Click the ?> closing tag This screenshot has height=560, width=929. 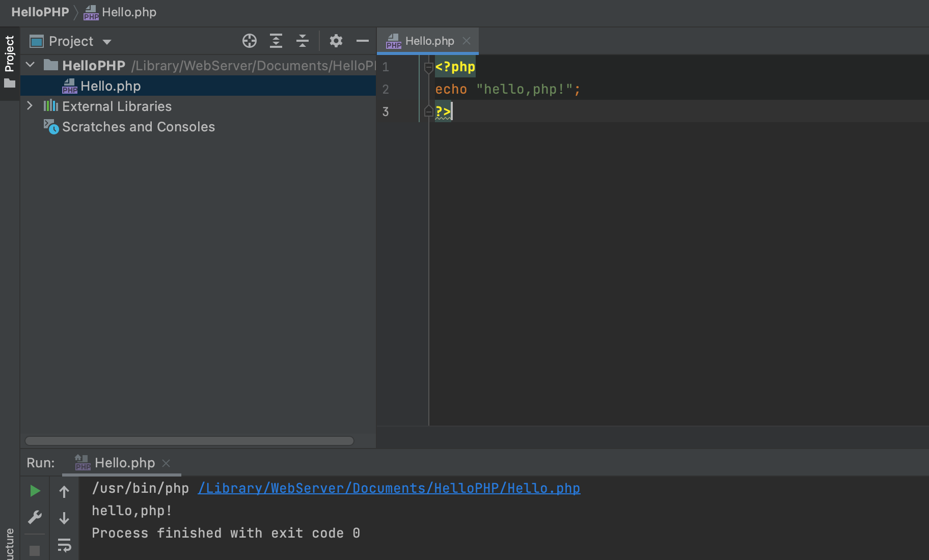coord(443,111)
